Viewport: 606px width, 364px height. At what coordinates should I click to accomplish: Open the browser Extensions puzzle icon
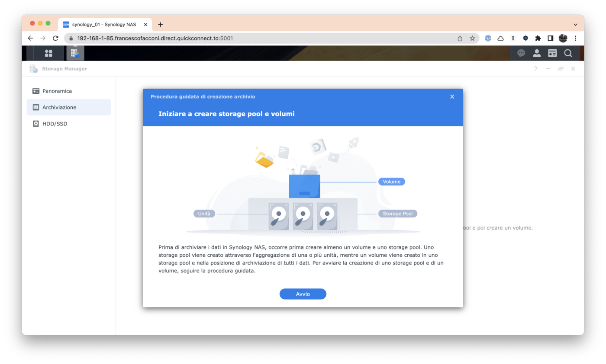[538, 38]
